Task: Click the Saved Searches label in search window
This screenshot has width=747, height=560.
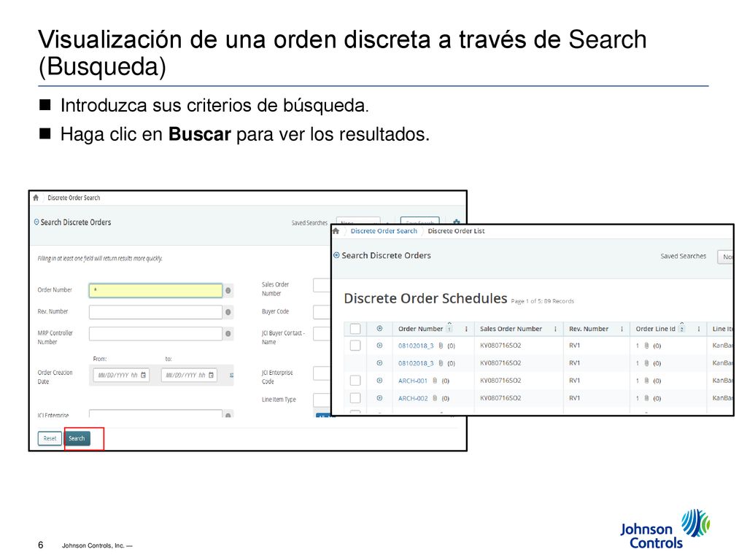Action: (309, 223)
